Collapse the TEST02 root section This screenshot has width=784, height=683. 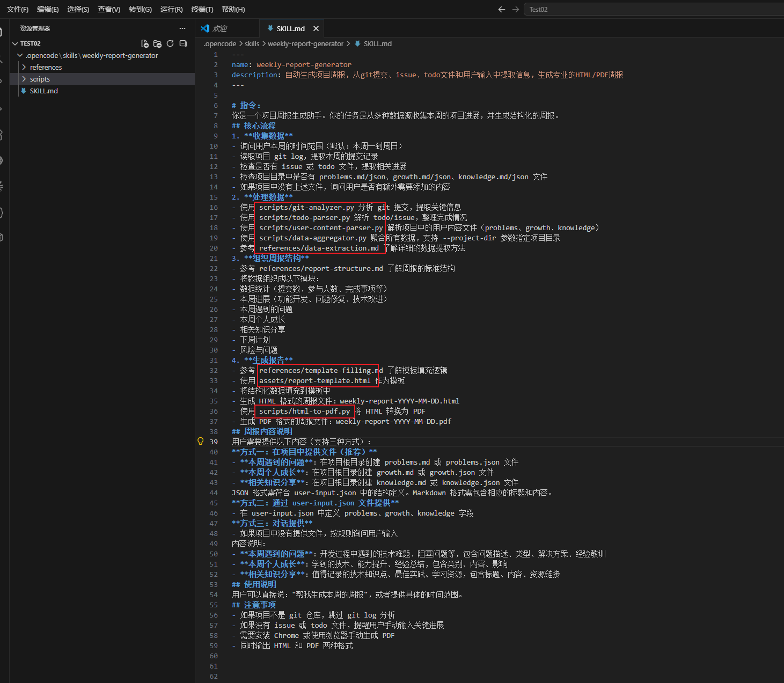tap(15, 43)
